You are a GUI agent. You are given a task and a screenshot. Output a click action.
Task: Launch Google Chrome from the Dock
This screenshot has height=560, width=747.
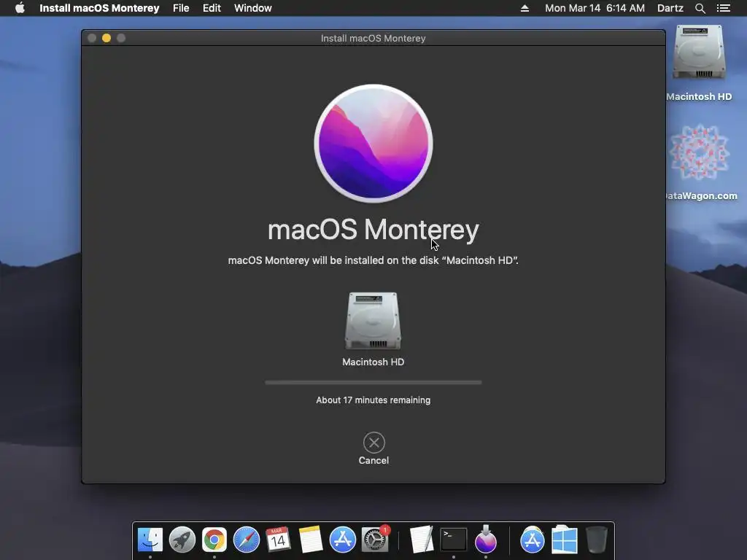pyautogui.click(x=214, y=540)
